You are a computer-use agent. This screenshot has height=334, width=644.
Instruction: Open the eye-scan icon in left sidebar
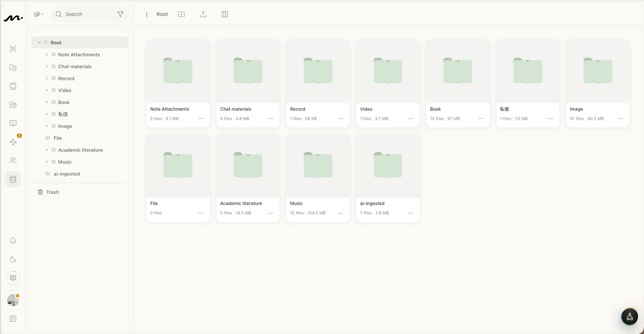[x=13, y=49]
